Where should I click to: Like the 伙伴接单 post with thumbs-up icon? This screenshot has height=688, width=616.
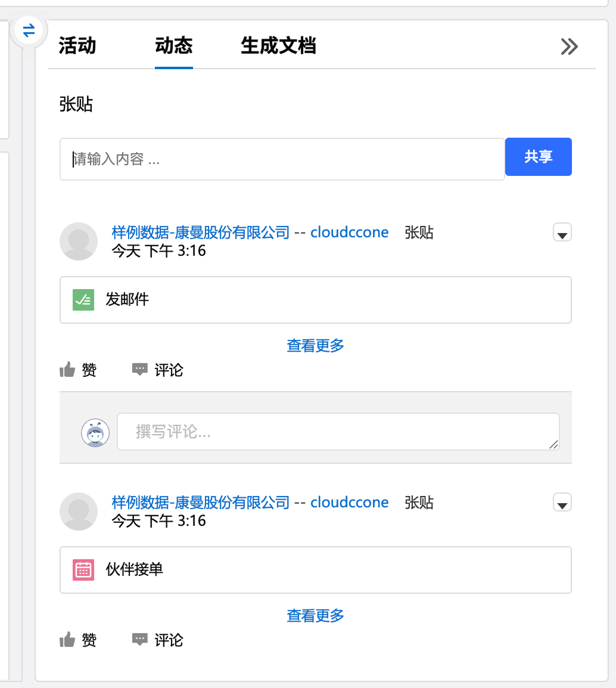[x=68, y=640]
